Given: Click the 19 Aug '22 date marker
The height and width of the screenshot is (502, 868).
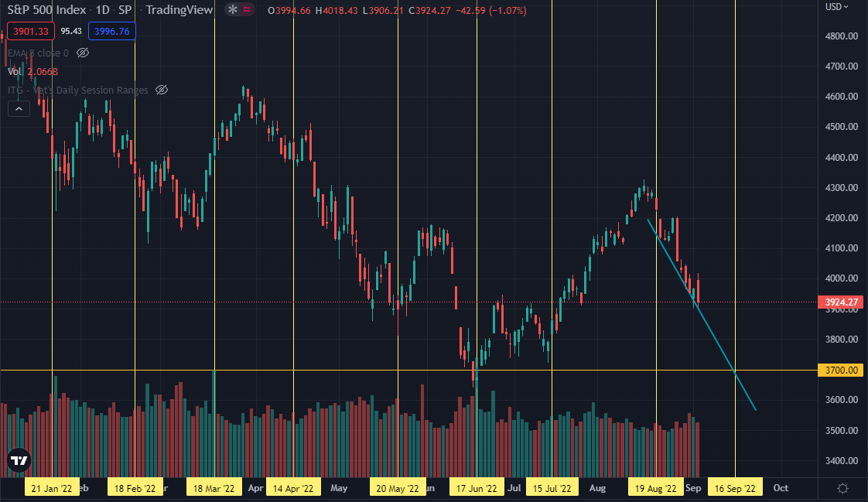Looking at the screenshot, I should click(656, 488).
